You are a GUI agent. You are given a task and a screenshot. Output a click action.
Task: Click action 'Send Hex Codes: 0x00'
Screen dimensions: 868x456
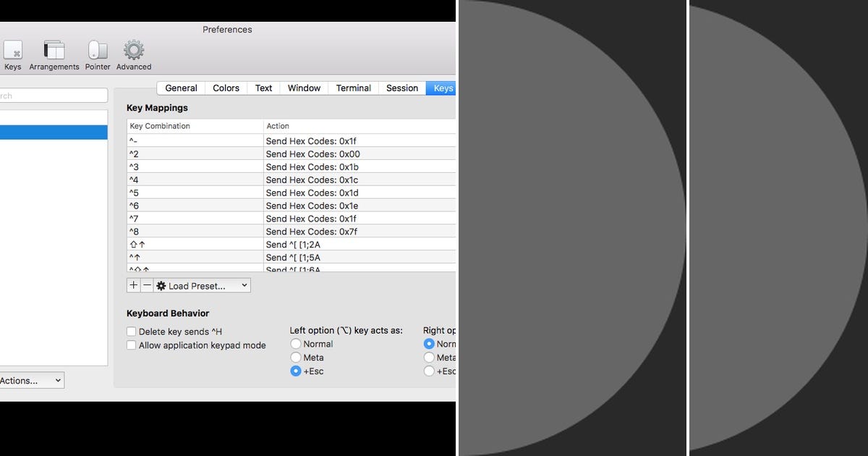(312, 154)
